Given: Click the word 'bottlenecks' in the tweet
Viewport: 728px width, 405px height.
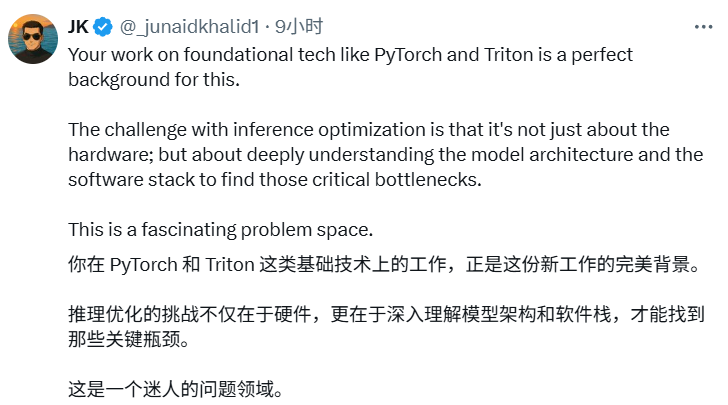Looking at the screenshot, I should pyautogui.click(x=437, y=180).
